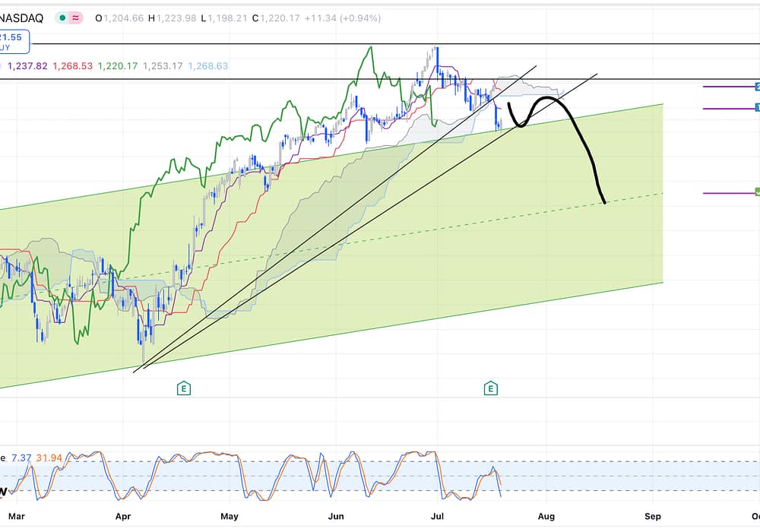Viewport: 760px width, 532px height.
Task: Open the earnings marker in mid-July
Action: click(491, 388)
